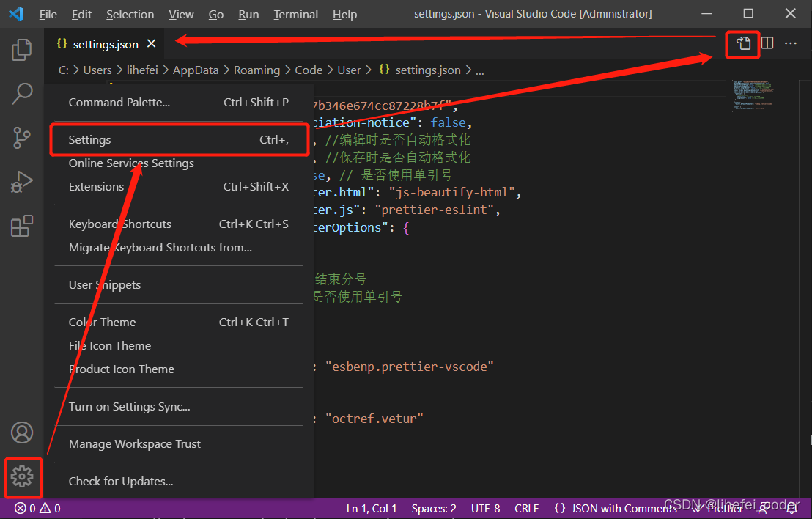Click the Open Settings (UI) icon

tap(743, 43)
